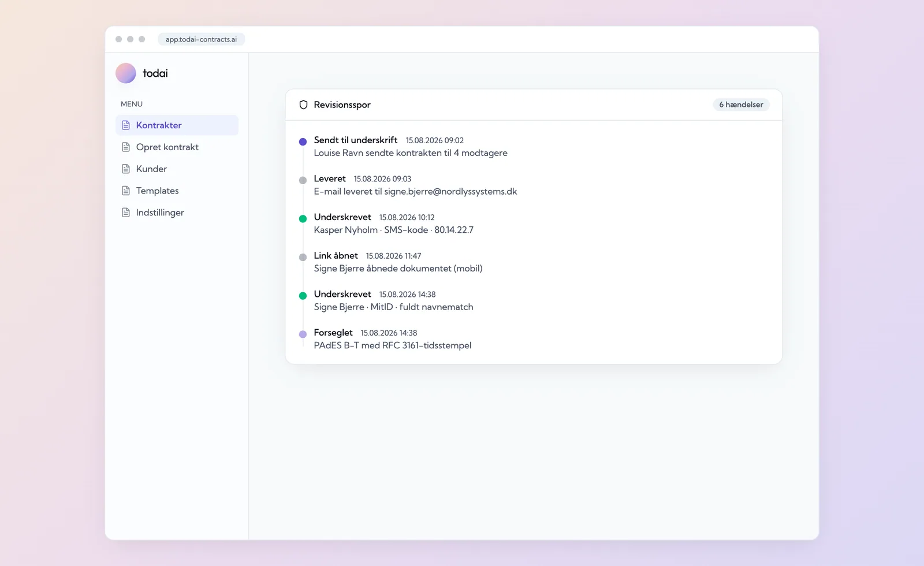
Task: Click the document icon beside Indstillinger
Action: coord(126,213)
